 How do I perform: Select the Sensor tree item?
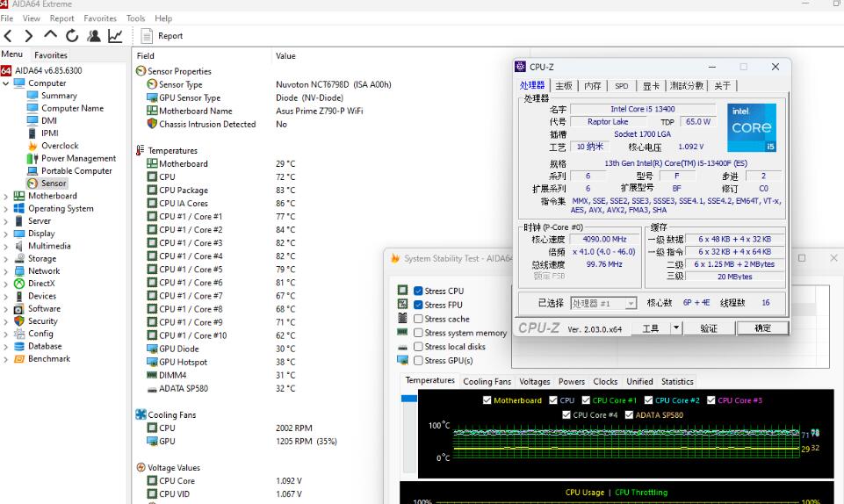[54, 183]
